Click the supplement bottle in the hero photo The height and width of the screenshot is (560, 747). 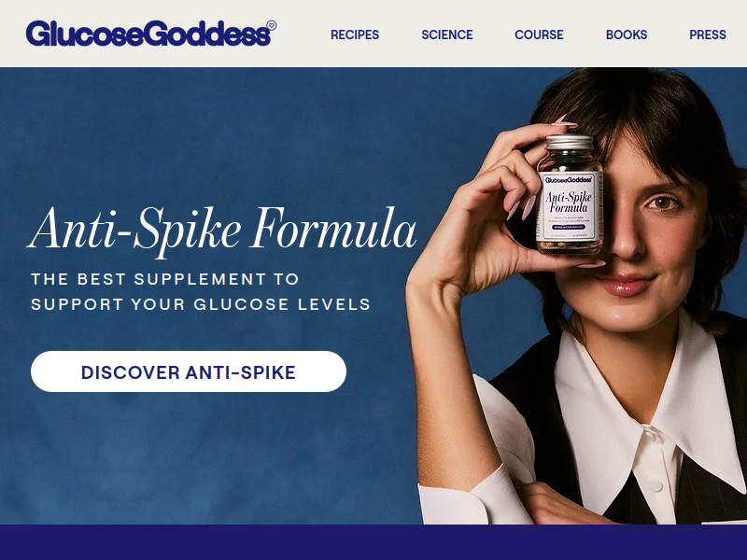pyautogui.click(x=571, y=193)
